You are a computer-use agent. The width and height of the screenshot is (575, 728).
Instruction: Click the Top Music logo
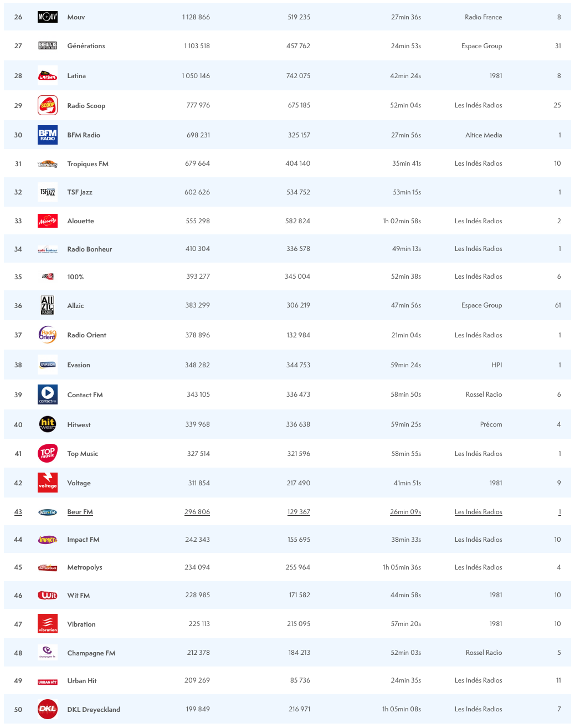pyautogui.click(x=48, y=454)
